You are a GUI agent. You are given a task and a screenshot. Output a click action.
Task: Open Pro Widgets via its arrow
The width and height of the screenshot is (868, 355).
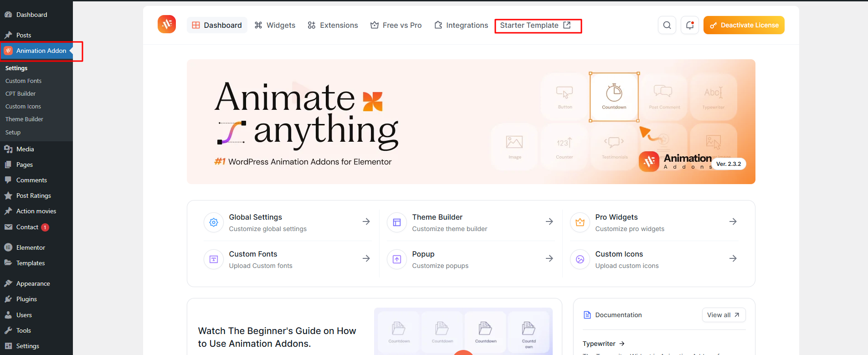tap(733, 221)
